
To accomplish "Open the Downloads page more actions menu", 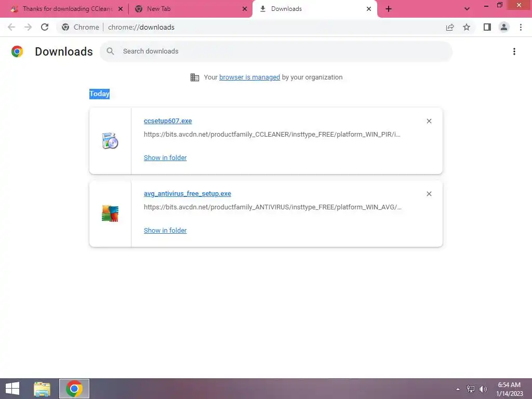I will point(514,51).
